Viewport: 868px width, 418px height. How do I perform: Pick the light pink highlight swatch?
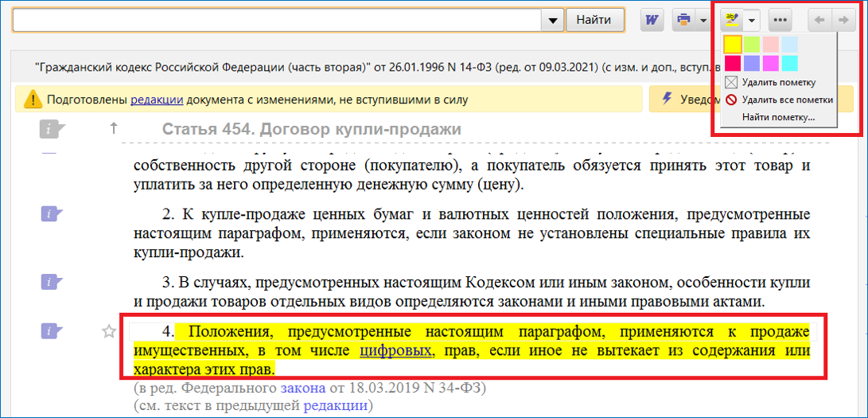[x=771, y=43]
